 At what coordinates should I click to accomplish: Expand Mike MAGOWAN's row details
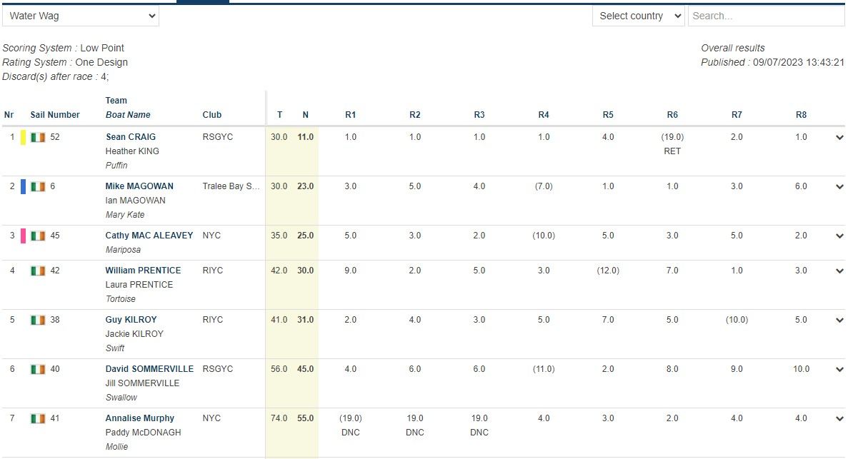(x=839, y=187)
